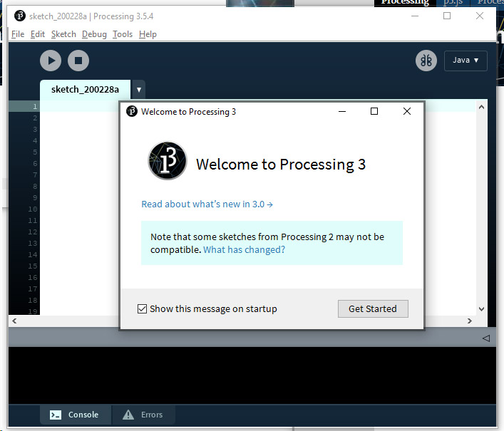Switch to the Errors tab
This screenshot has width=504, height=431.
click(x=143, y=415)
